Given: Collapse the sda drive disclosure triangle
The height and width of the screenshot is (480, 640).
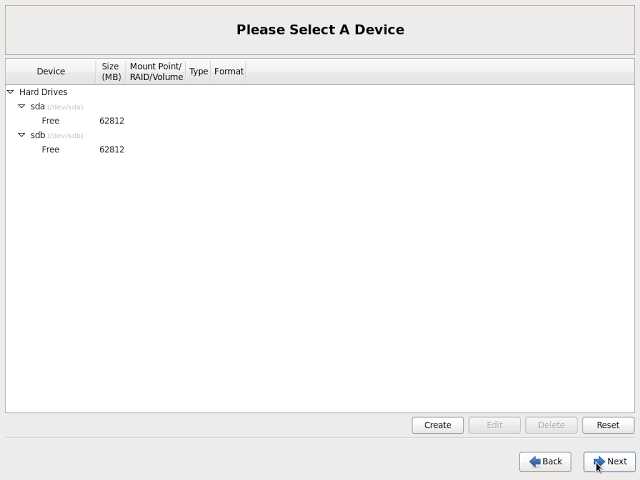Looking at the screenshot, I should point(21,106).
